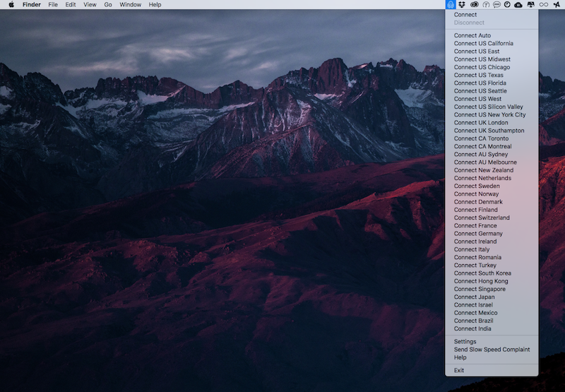
Task: Select Connect Auto from VPN menu
Action: tap(472, 35)
